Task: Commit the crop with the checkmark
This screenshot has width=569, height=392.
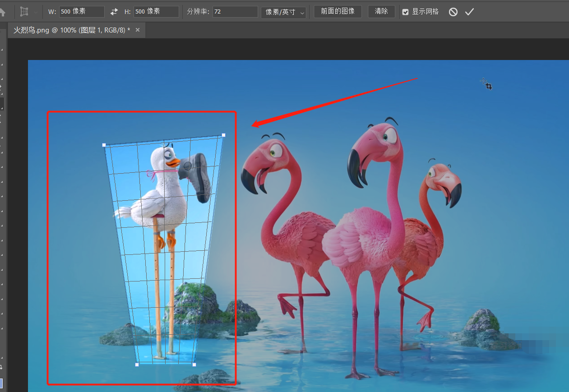Action: [469, 12]
